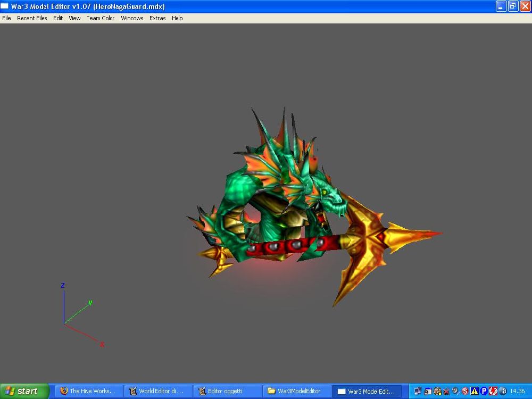Open the Extras menu
This screenshot has width=532, height=399.
pyautogui.click(x=157, y=18)
